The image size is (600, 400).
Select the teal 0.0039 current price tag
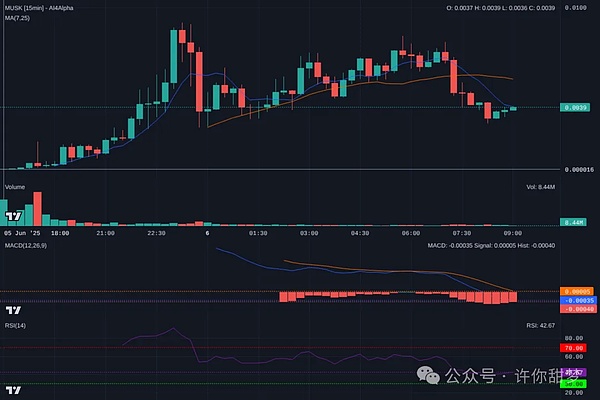(573, 107)
